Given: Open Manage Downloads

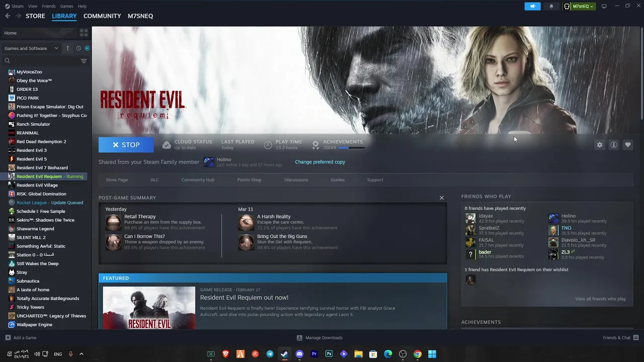Looking at the screenshot, I should [x=319, y=338].
